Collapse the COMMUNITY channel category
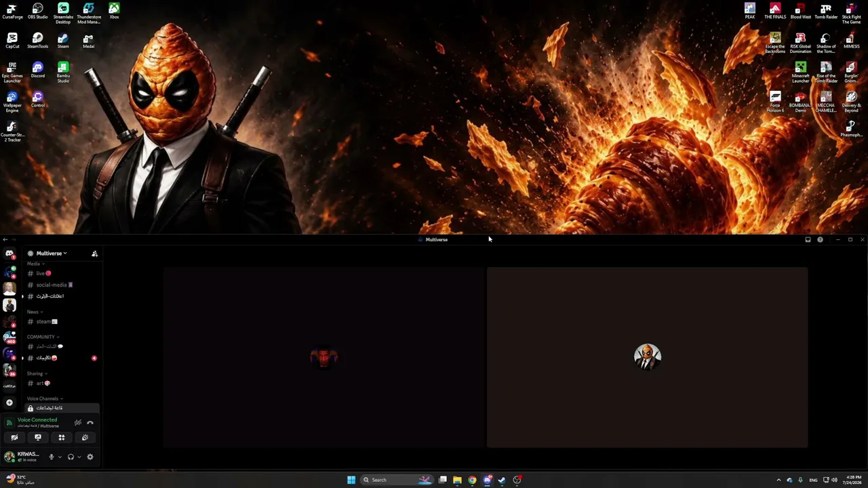The height and width of the screenshot is (488, 868). tap(43, 337)
